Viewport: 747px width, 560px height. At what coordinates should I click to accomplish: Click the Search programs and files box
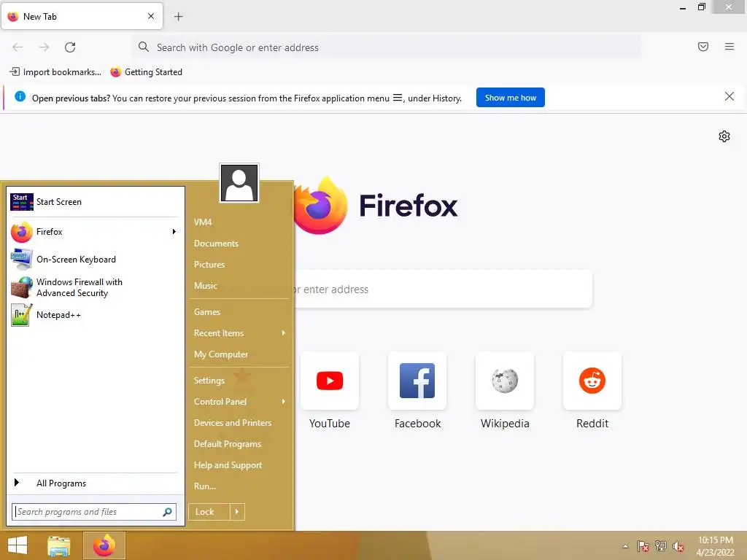(x=94, y=512)
